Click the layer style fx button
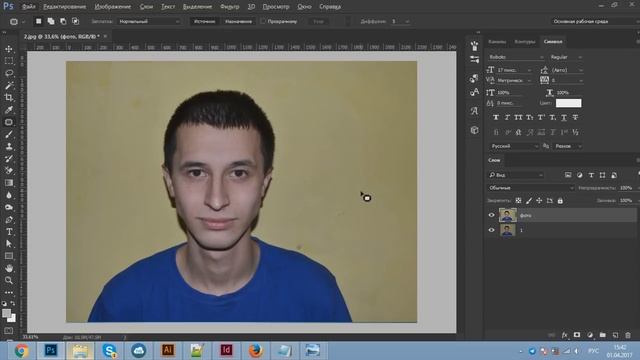The image size is (640, 360). point(564,335)
